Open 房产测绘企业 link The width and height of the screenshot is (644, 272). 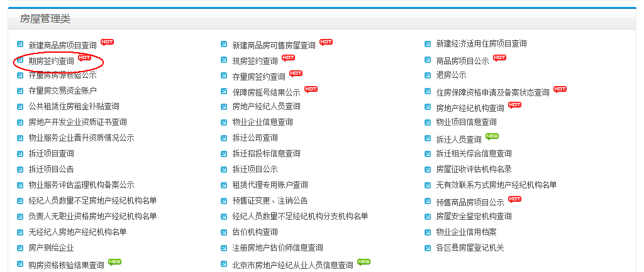coord(52,248)
